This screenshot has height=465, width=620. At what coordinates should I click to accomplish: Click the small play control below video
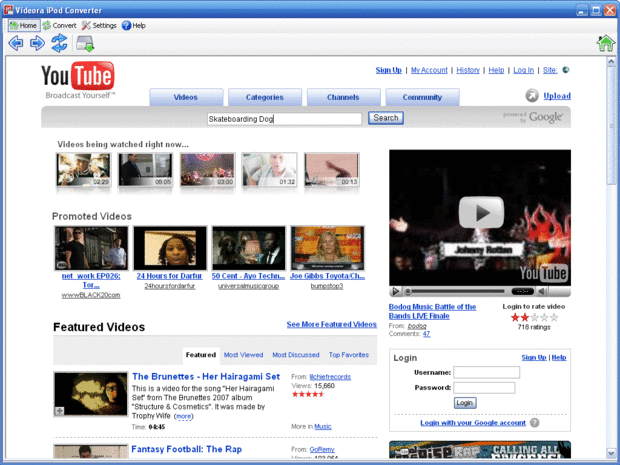click(x=395, y=291)
